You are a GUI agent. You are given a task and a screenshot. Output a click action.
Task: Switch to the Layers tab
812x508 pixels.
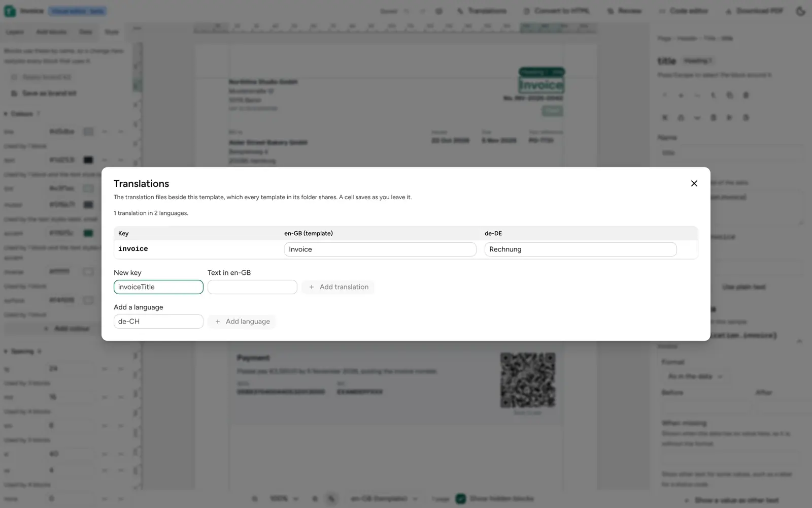click(15, 32)
